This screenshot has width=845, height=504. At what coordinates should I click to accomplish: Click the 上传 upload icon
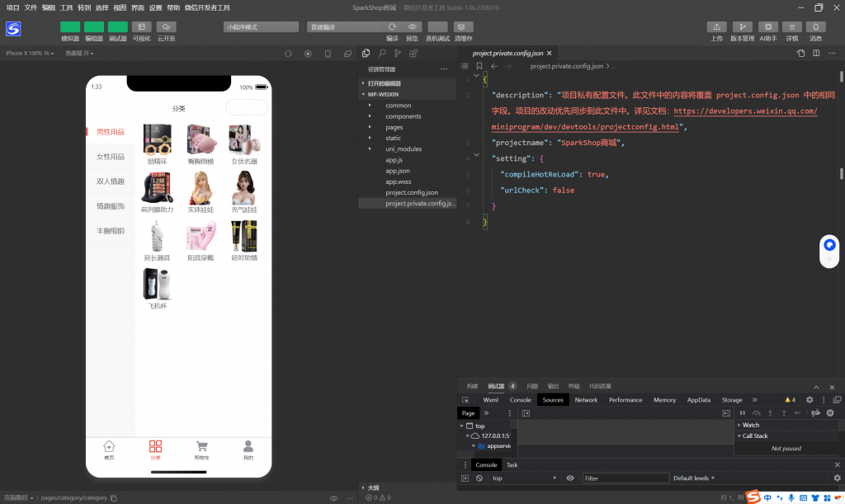(717, 27)
